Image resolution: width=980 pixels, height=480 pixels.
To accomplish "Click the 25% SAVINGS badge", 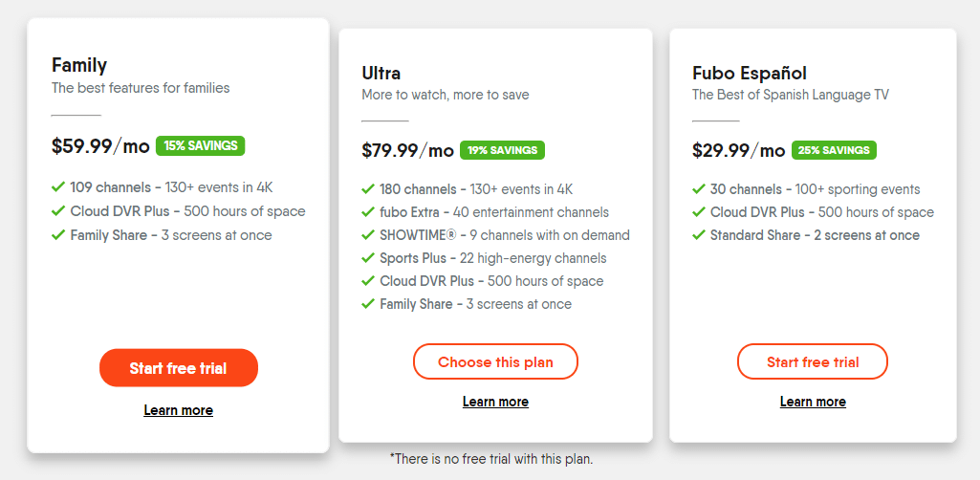I will pos(834,150).
